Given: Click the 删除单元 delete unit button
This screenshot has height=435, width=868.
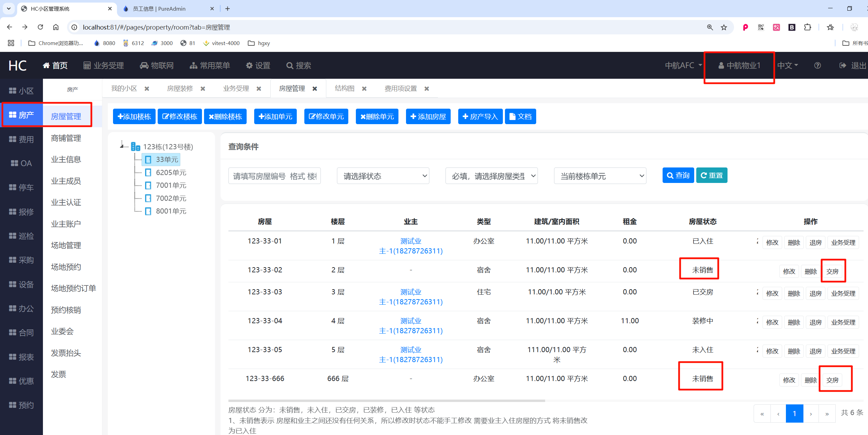Looking at the screenshot, I should point(377,117).
